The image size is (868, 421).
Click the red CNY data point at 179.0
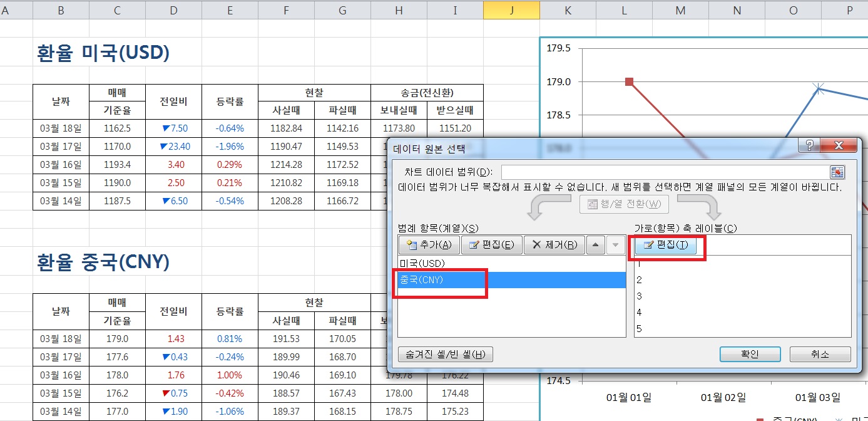[630, 81]
